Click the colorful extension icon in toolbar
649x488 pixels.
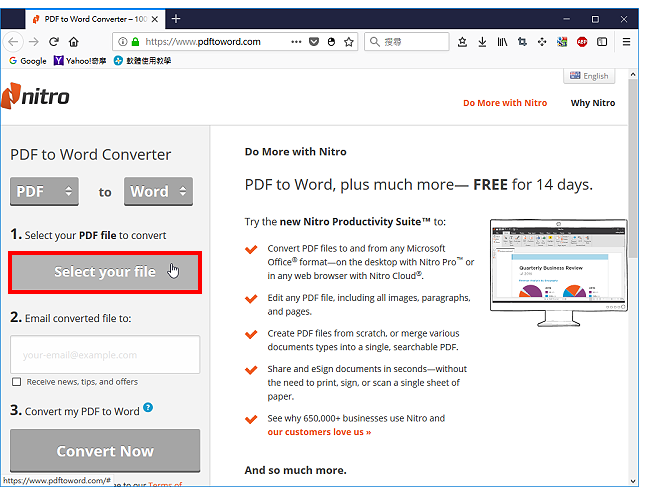tap(562, 42)
